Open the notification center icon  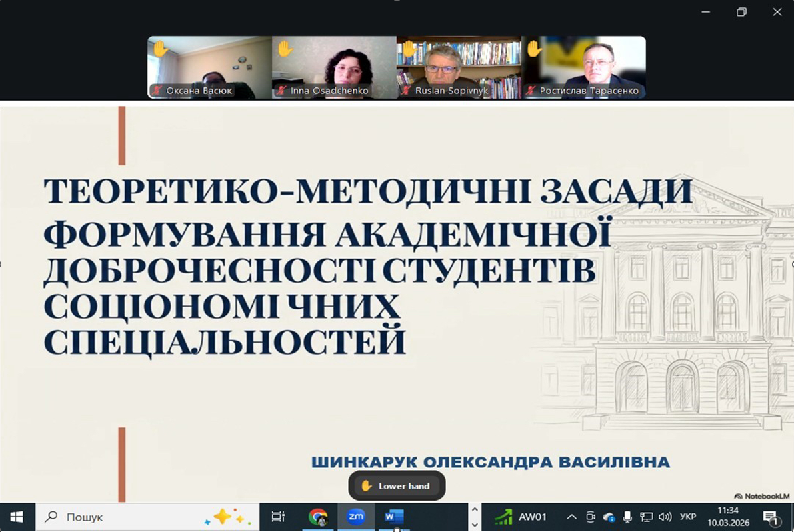coord(771,517)
